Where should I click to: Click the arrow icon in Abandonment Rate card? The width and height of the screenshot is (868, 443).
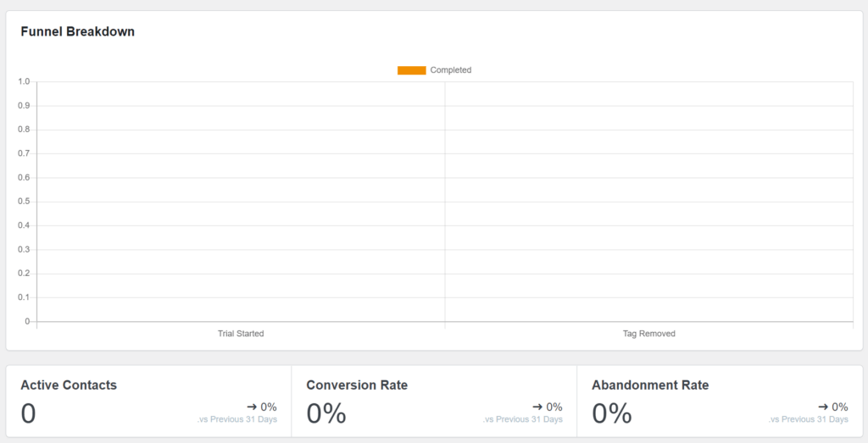(x=823, y=407)
